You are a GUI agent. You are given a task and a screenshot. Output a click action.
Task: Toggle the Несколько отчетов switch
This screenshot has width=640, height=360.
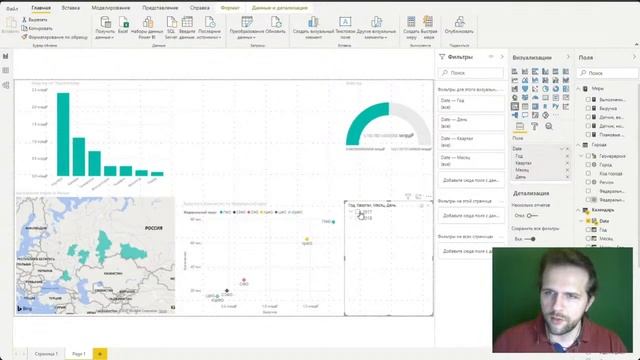pyautogui.click(x=531, y=216)
